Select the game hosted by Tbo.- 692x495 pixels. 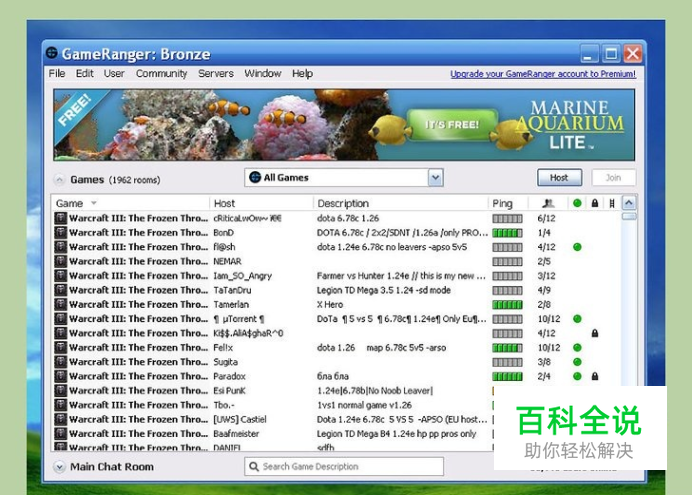click(x=273, y=405)
